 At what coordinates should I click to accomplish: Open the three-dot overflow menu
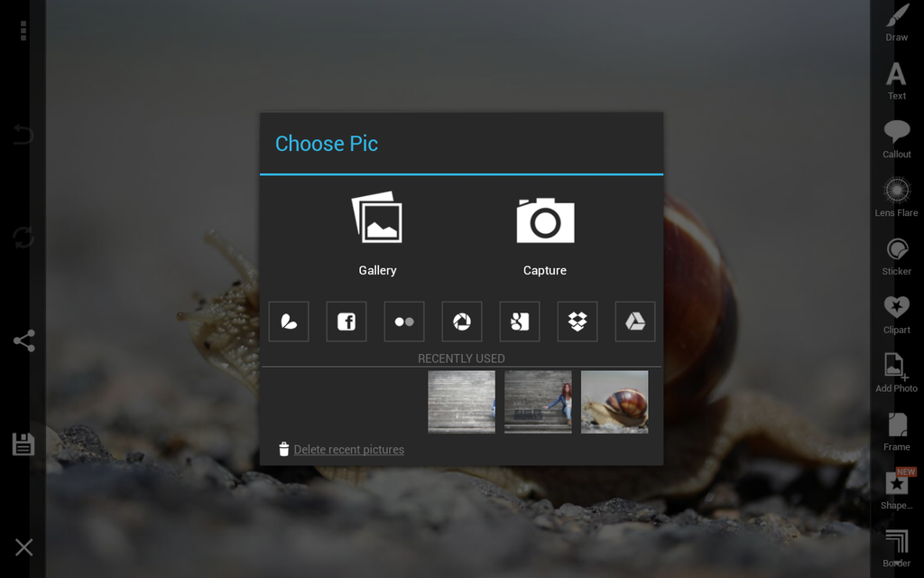[23, 31]
